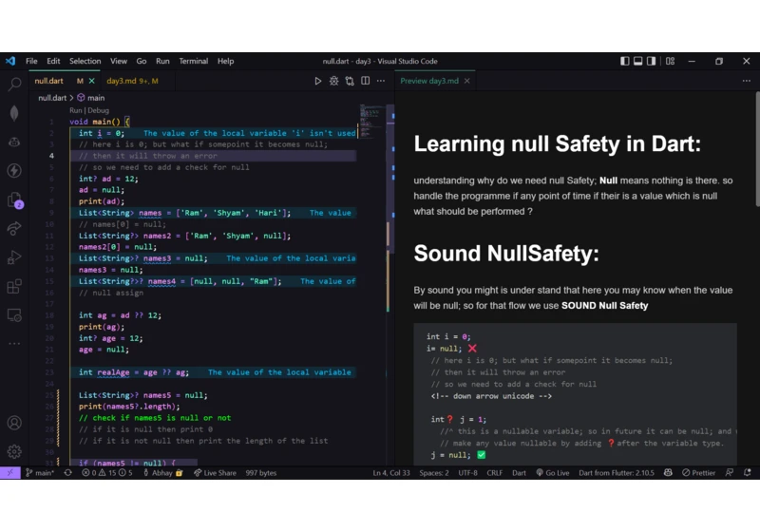760x532 pixels.
Task: Close the null.dart tab
Action: (x=91, y=81)
